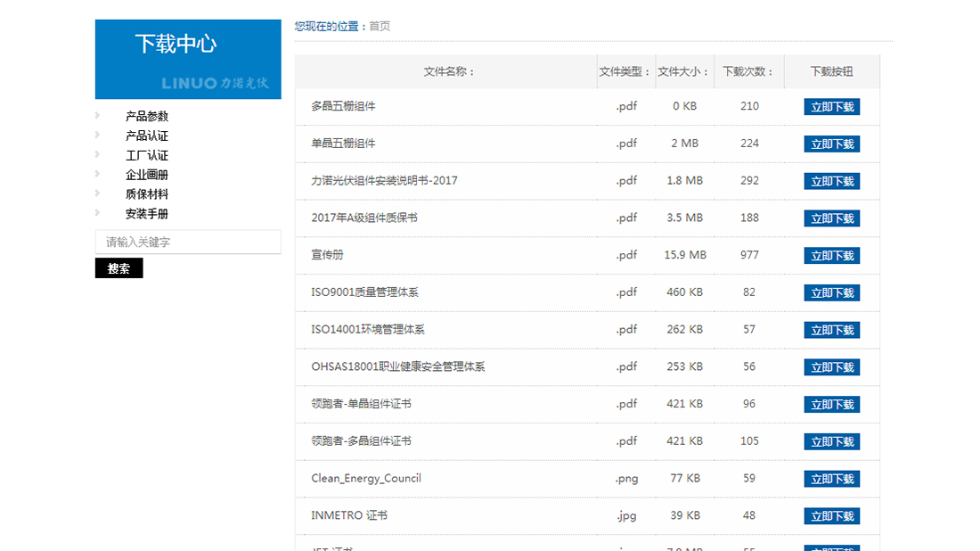The image size is (980, 551).
Task: Open the 企业画册 category
Action: pyautogui.click(x=147, y=175)
